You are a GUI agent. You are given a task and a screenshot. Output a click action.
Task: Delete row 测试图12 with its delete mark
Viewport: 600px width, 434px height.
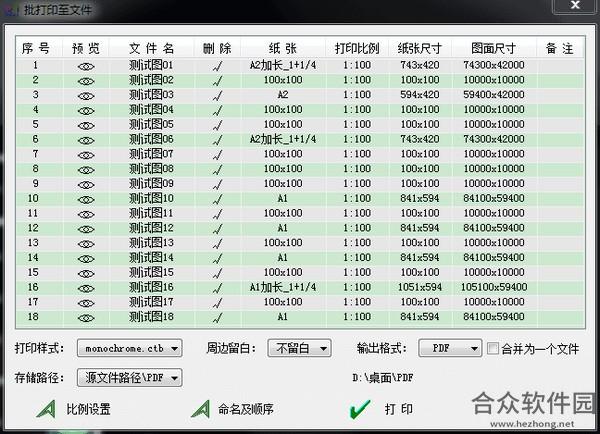217,229
